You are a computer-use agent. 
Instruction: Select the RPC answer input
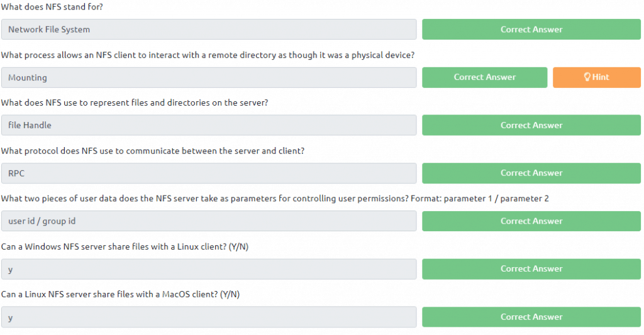[209, 173]
